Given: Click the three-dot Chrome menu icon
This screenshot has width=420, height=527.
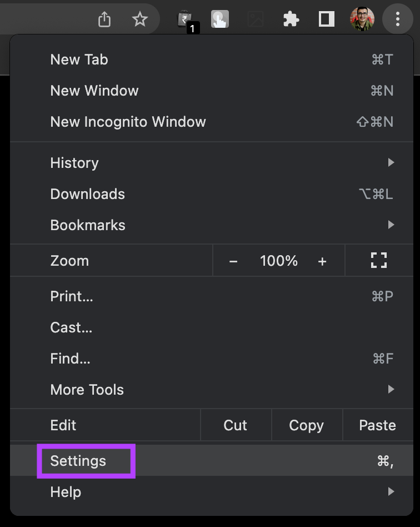Looking at the screenshot, I should pyautogui.click(x=397, y=18).
